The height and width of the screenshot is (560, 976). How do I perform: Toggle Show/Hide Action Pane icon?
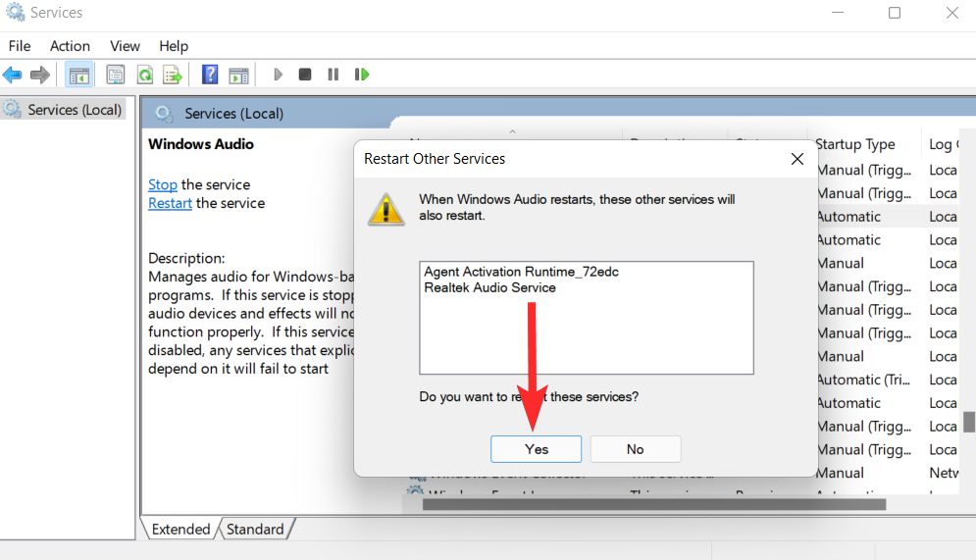[x=239, y=76]
